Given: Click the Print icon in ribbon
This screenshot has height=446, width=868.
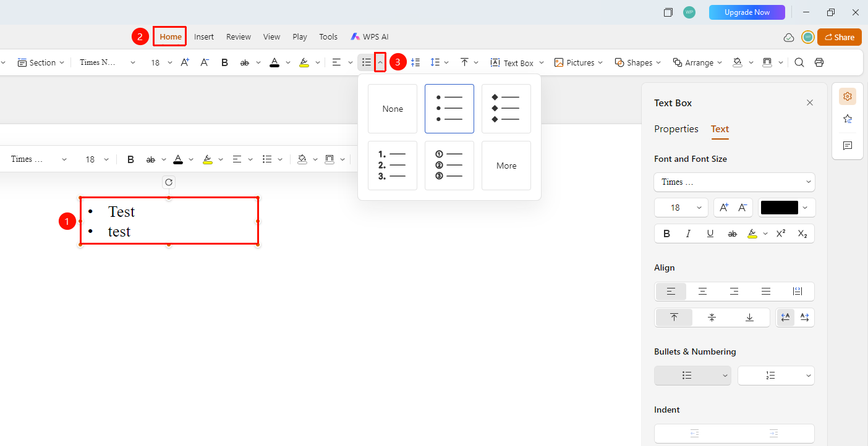Looking at the screenshot, I should click(819, 62).
